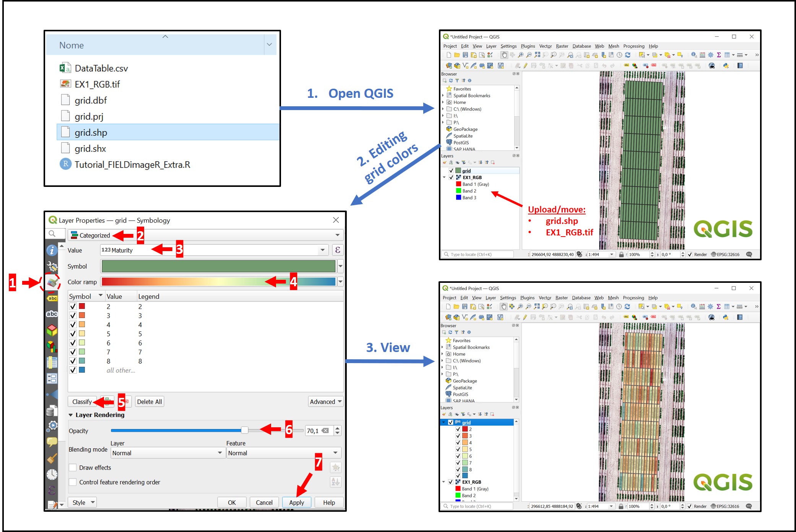This screenshot has width=796, height=532.
Task: Open Raster menu in upper QGIS window
Action: click(x=562, y=46)
